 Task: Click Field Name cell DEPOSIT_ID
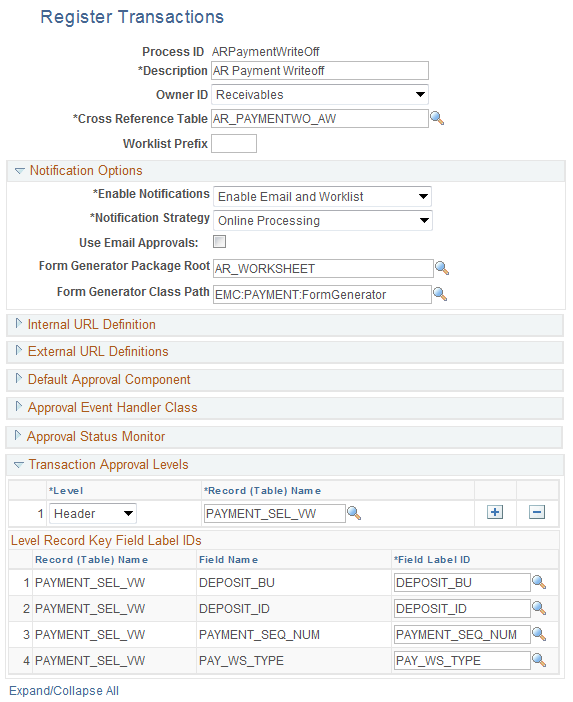tap(234, 608)
